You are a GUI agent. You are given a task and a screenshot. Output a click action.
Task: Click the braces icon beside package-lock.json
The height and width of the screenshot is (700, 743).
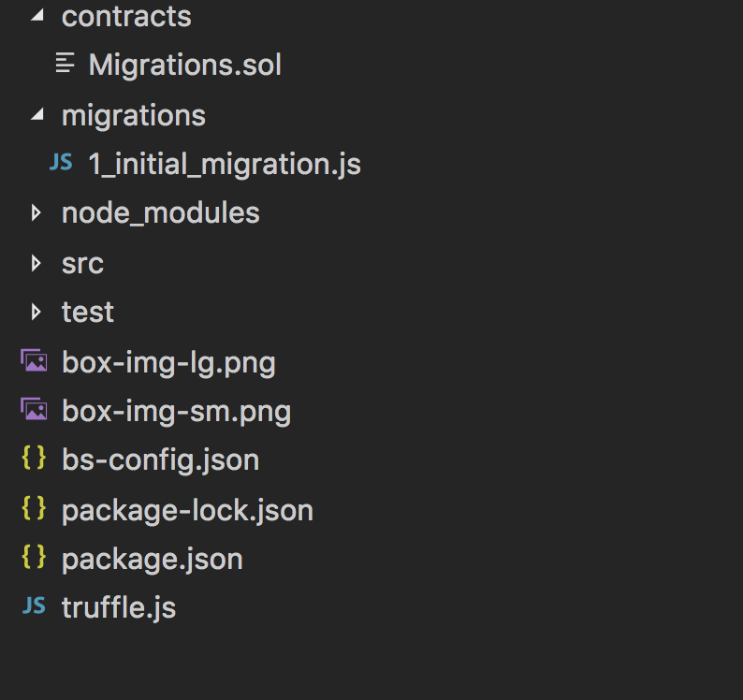click(x=34, y=508)
